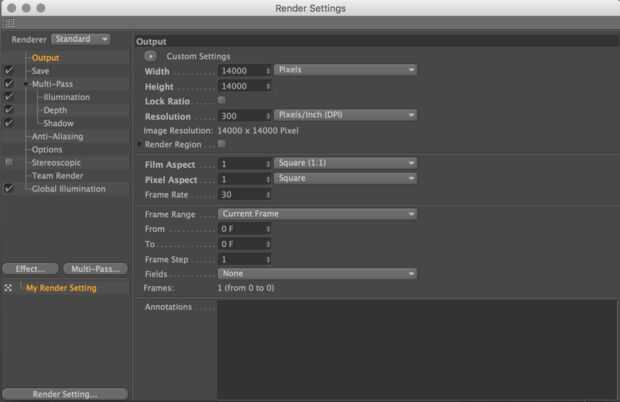Click the Height stepper arrows

pos(268,86)
